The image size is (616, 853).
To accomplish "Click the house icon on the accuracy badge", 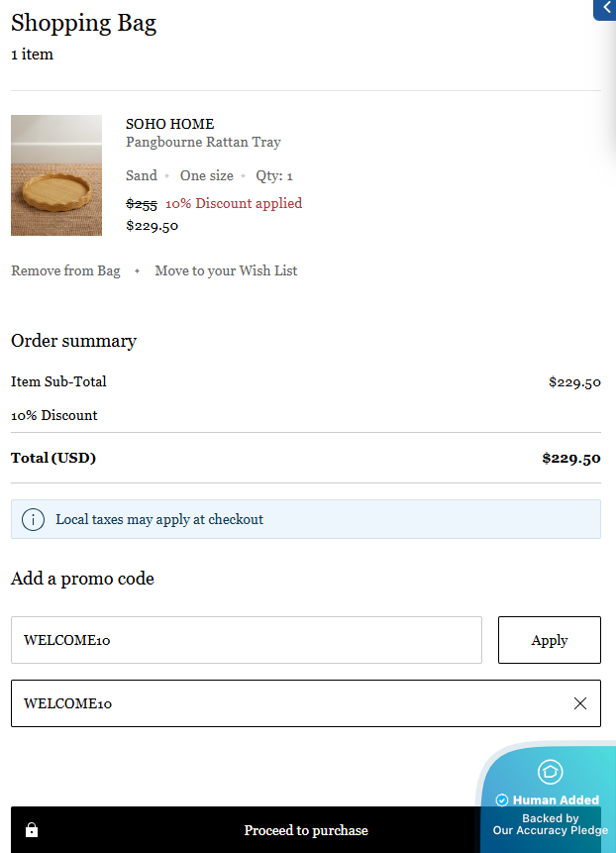I will (550, 772).
